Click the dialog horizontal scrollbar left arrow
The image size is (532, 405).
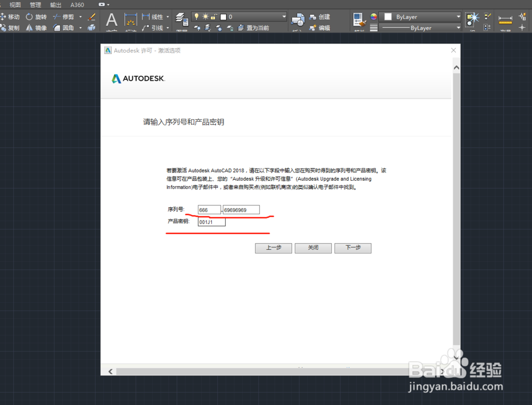pos(111,372)
